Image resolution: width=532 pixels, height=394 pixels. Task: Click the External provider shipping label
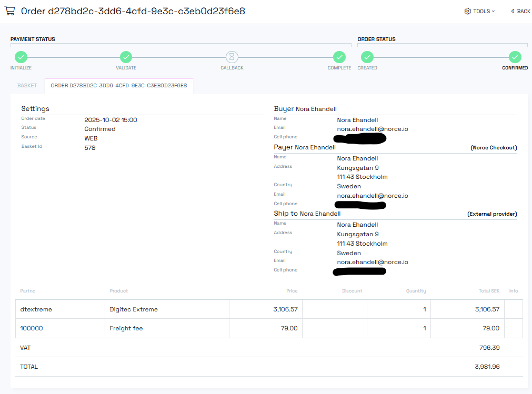pos(492,214)
